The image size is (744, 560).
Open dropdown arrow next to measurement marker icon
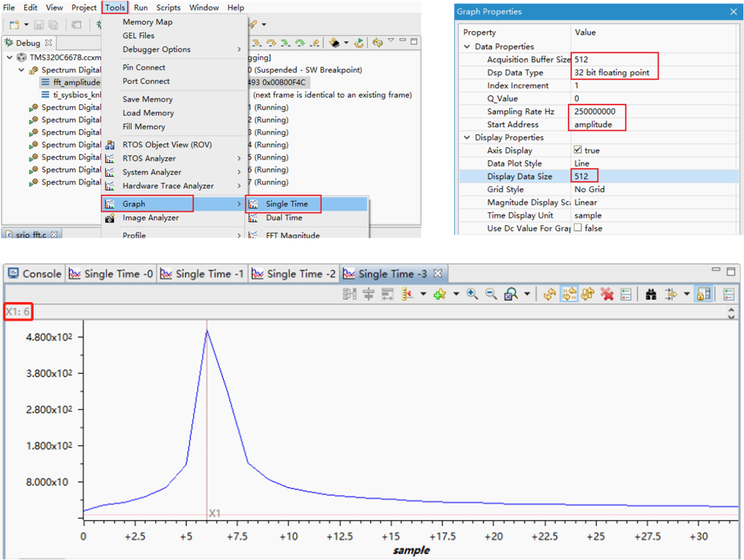point(423,294)
